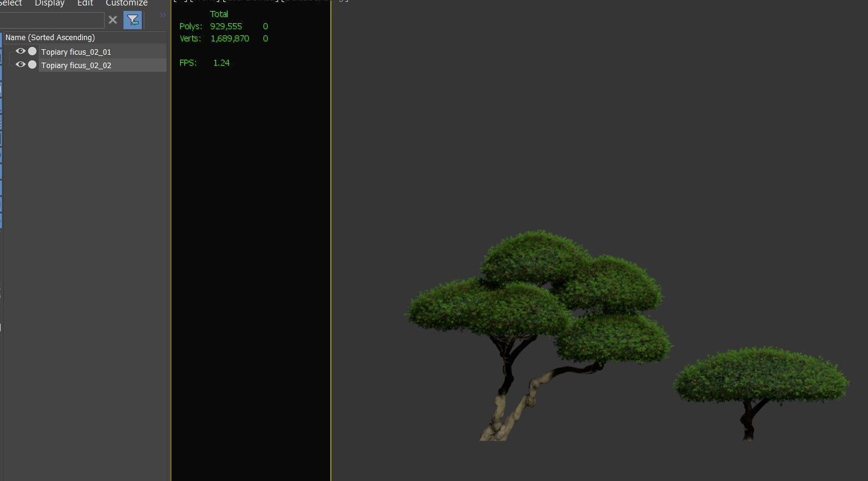Image resolution: width=868 pixels, height=481 pixels.
Task: Click the Verts count 1,689,870 statistic
Action: point(230,38)
